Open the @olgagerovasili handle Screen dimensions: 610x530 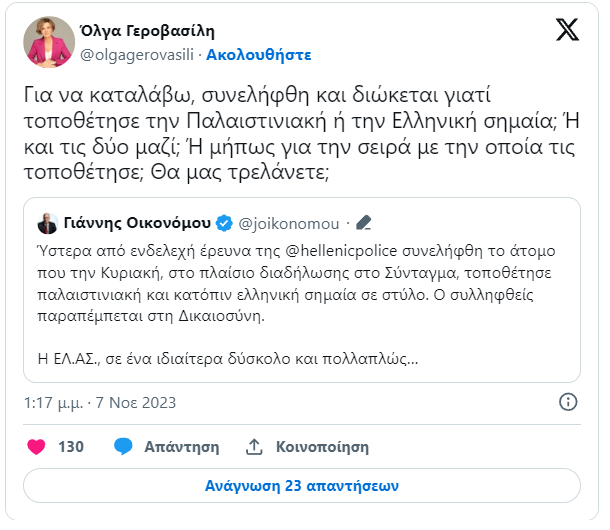click(x=137, y=55)
